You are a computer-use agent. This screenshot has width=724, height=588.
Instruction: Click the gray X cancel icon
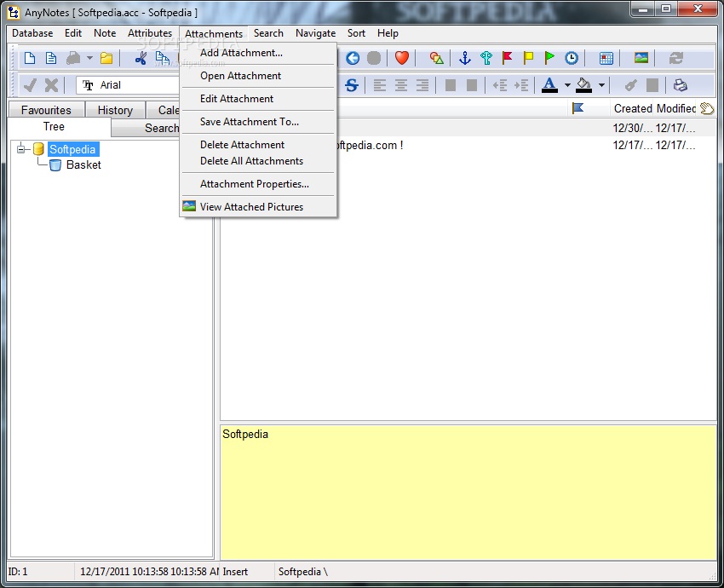click(x=51, y=85)
